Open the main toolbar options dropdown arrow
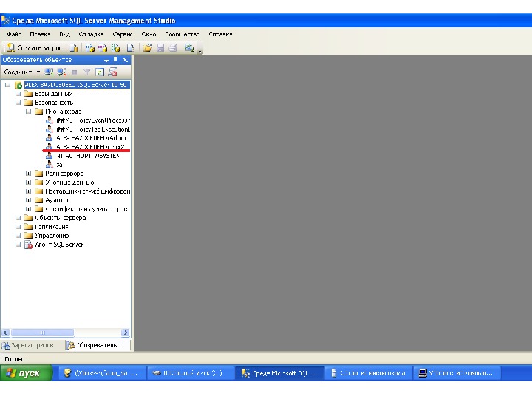The height and width of the screenshot is (399, 532). click(199, 51)
